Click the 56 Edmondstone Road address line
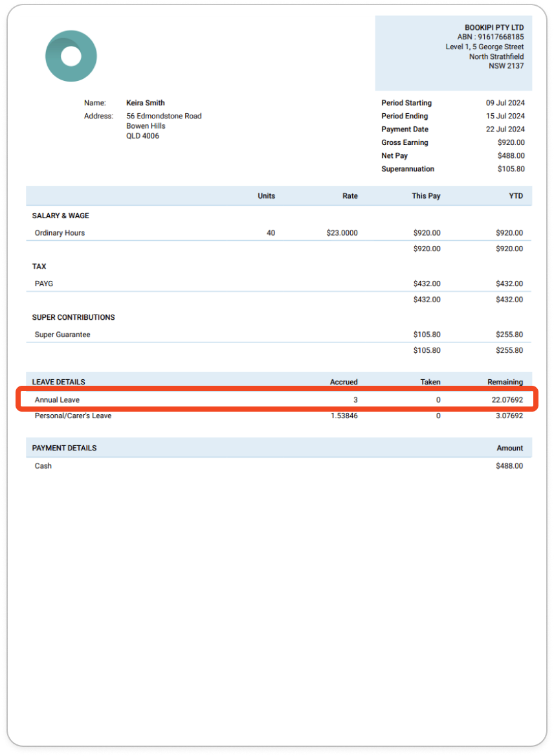 click(x=164, y=117)
